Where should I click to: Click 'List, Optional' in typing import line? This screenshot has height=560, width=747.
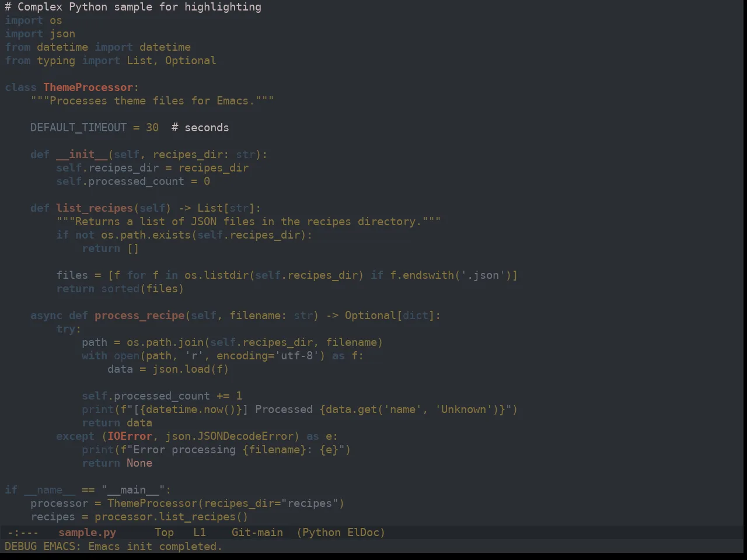click(171, 61)
